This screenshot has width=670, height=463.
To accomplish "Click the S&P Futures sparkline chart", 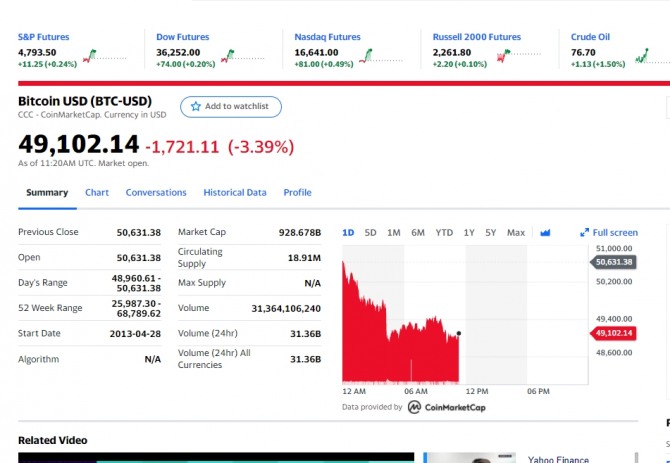I will click(105, 56).
